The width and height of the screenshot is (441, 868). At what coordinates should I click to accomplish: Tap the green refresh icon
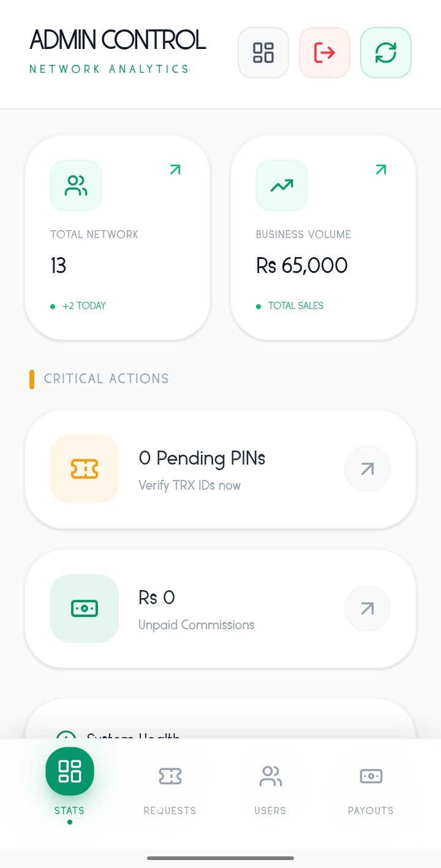(x=386, y=53)
